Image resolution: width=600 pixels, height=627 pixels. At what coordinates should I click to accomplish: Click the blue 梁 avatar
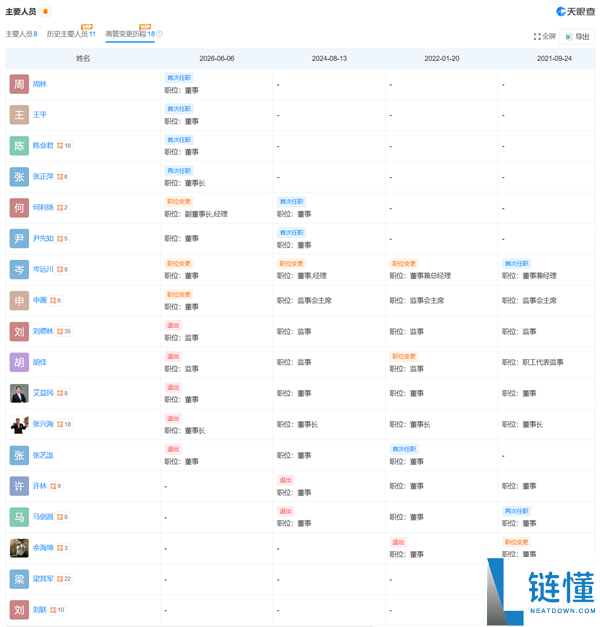[x=19, y=579]
